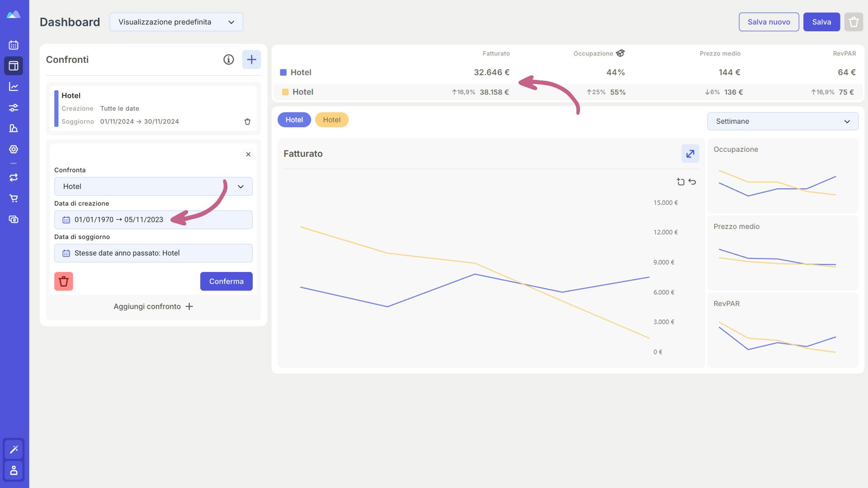Open the bar chart report icon in the sidebar
Viewport: 868px width, 488px height.
(14, 128)
